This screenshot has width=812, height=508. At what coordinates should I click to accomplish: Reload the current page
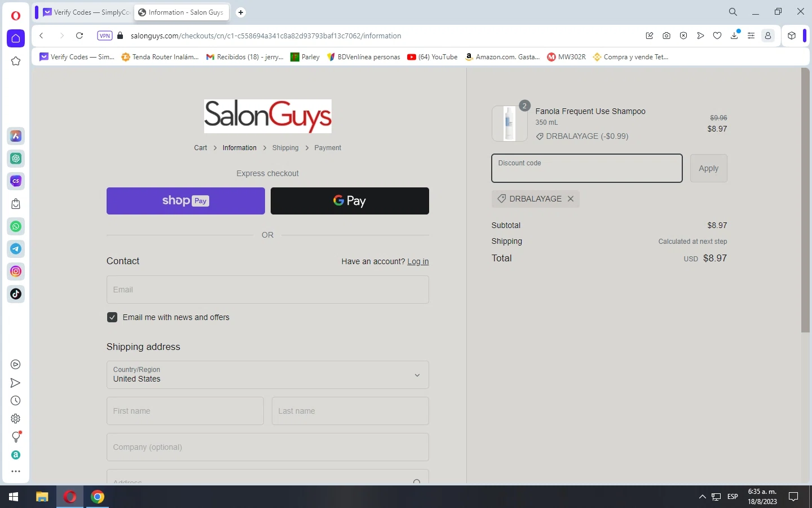pos(80,36)
